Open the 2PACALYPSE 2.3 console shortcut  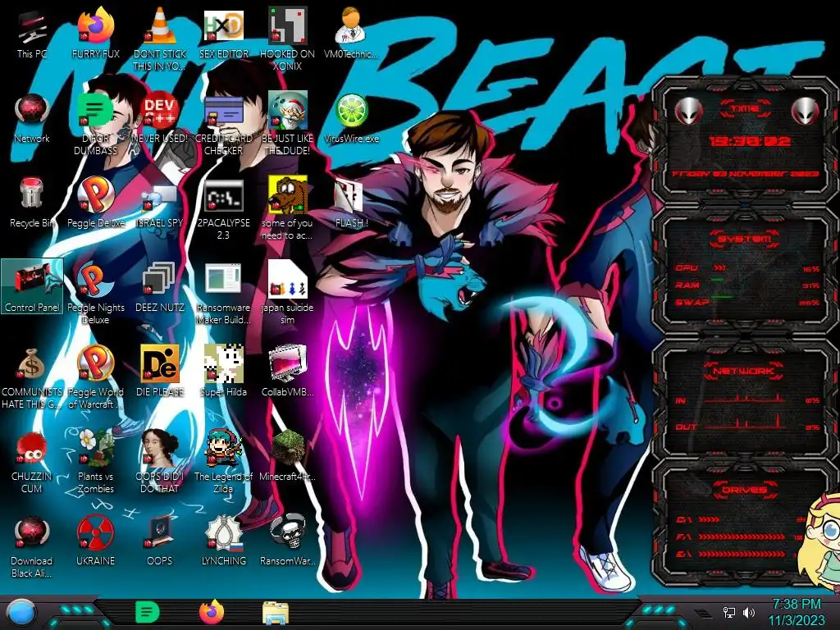click(223, 209)
